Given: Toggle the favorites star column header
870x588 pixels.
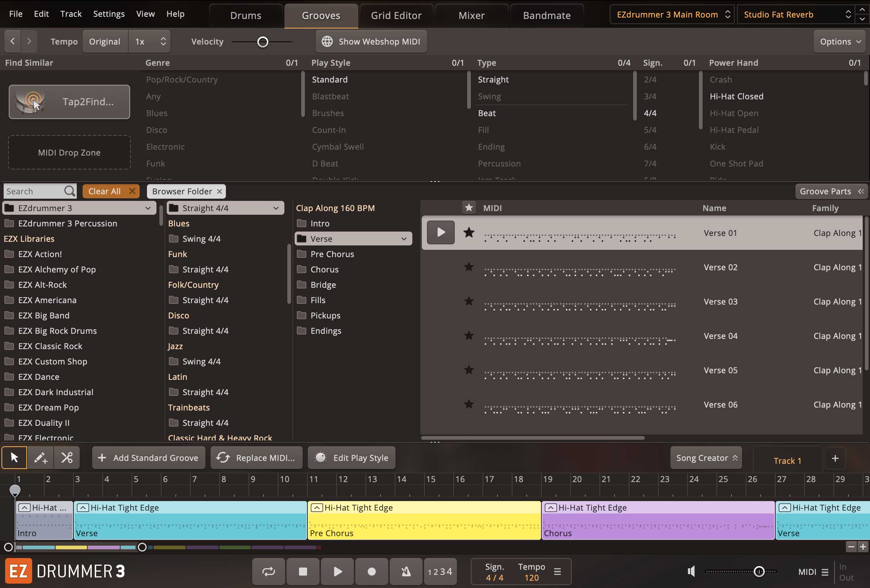Looking at the screenshot, I should click(x=469, y=207).
